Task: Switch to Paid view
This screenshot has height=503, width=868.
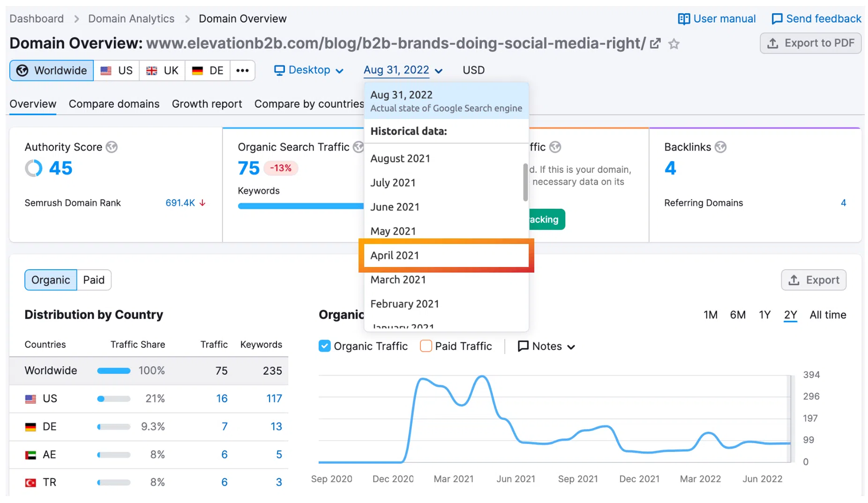Action: click(x=94, y=280)
